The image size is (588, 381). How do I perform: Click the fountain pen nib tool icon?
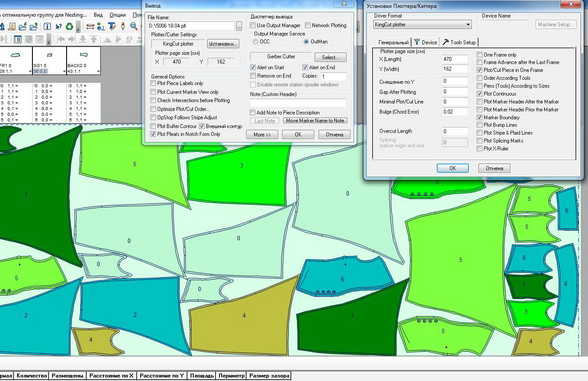pyautogui.click(x=123, y=27)
